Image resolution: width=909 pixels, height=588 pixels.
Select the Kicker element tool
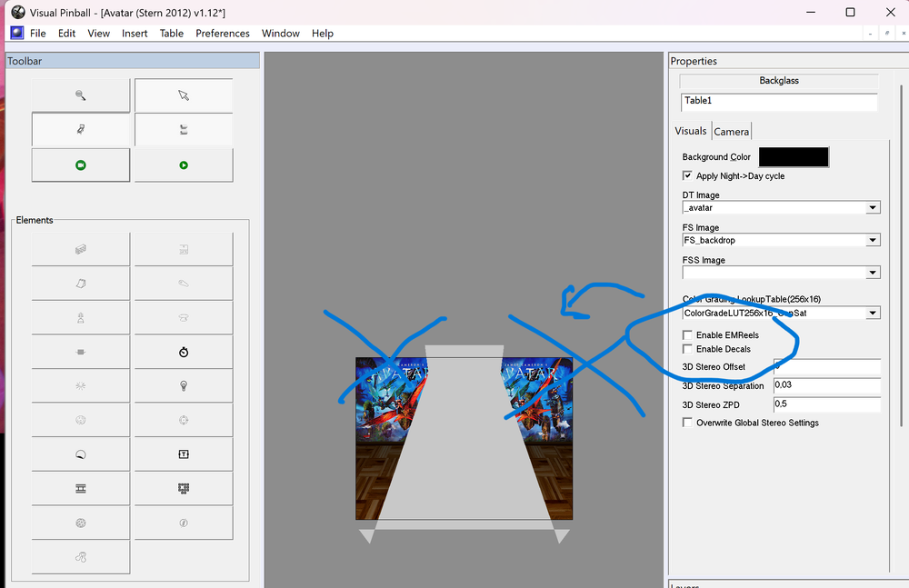81,421
